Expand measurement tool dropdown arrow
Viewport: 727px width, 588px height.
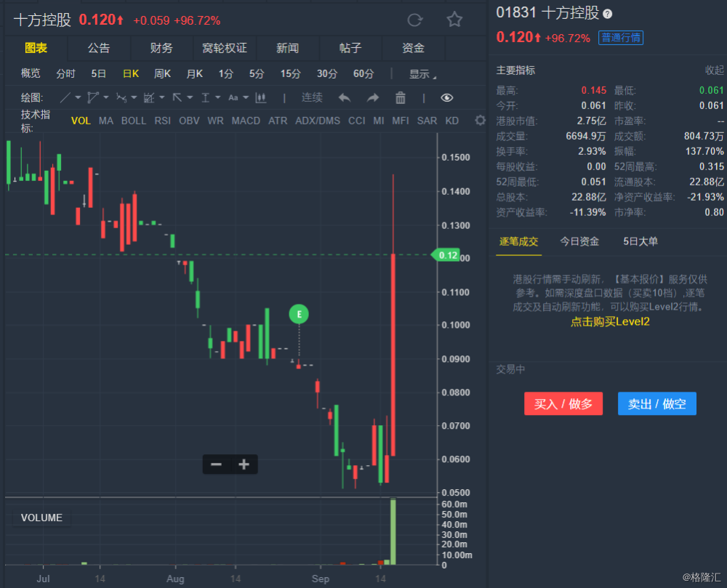pos(218,98)
